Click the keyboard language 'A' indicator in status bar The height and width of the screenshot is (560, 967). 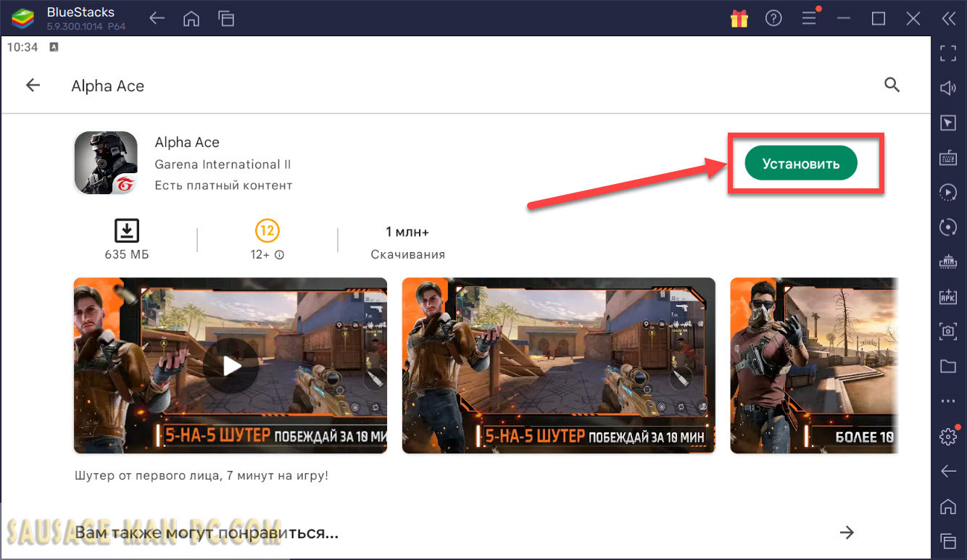[54, 47]
